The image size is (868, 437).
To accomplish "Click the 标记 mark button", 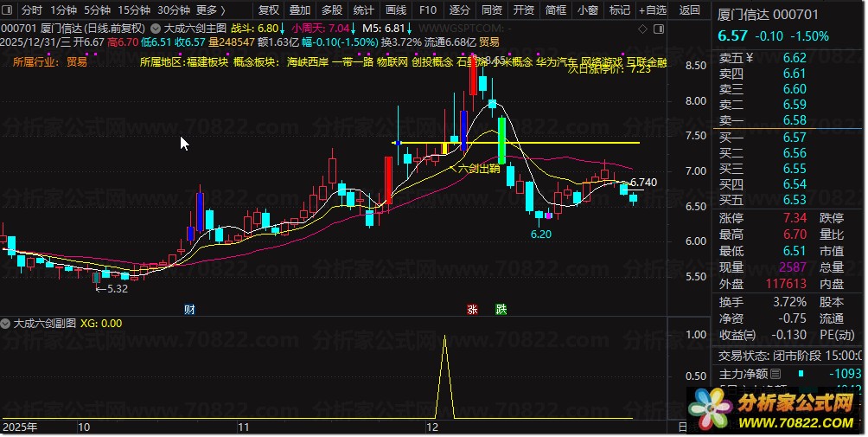I will point(620,10).
